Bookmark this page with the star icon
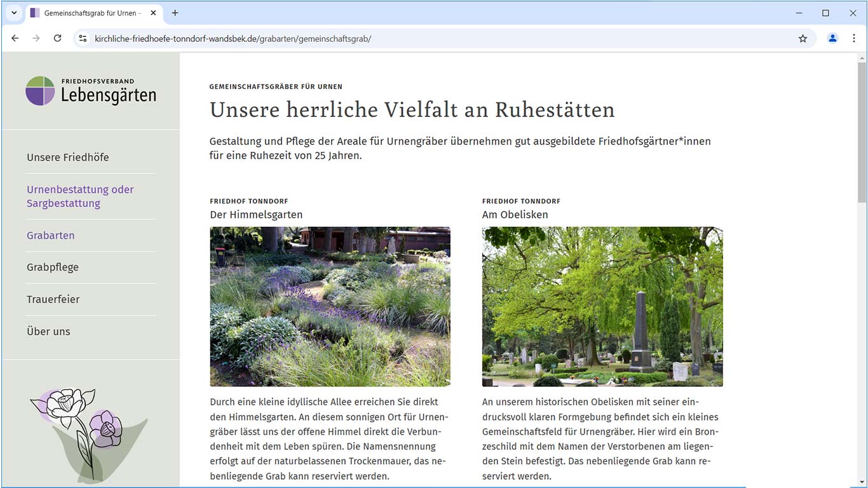This screenshot has height=488, width=868. coord(803,38)
